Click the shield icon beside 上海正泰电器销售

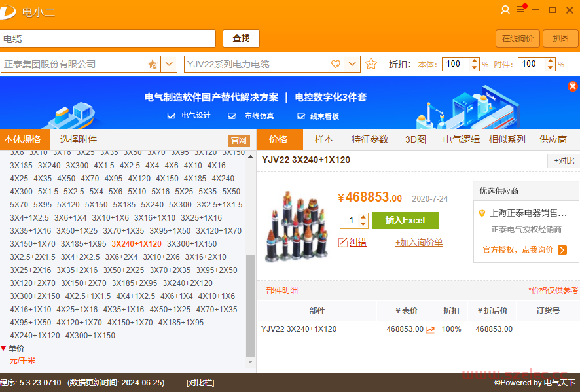tap(482, 213)
